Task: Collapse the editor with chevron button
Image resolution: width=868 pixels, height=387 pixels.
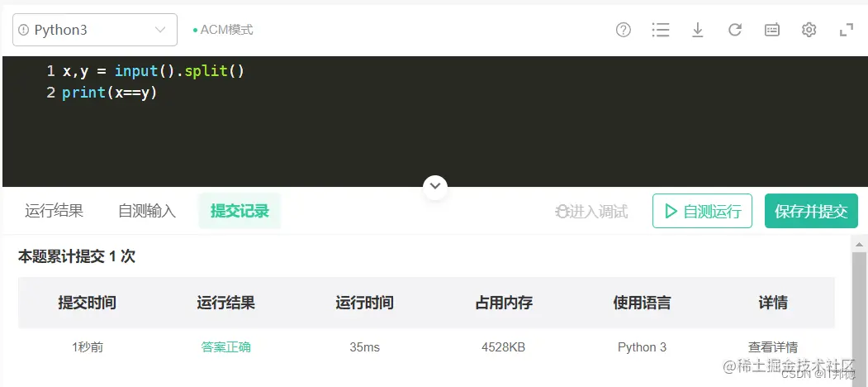Action: 435,187
